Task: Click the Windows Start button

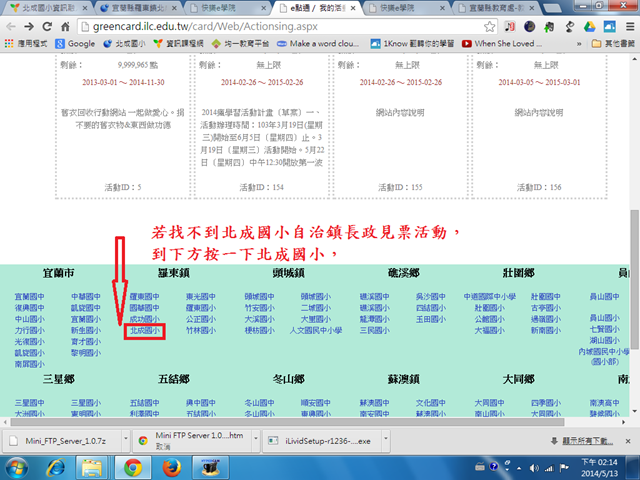Action: (x=16, y=467)
